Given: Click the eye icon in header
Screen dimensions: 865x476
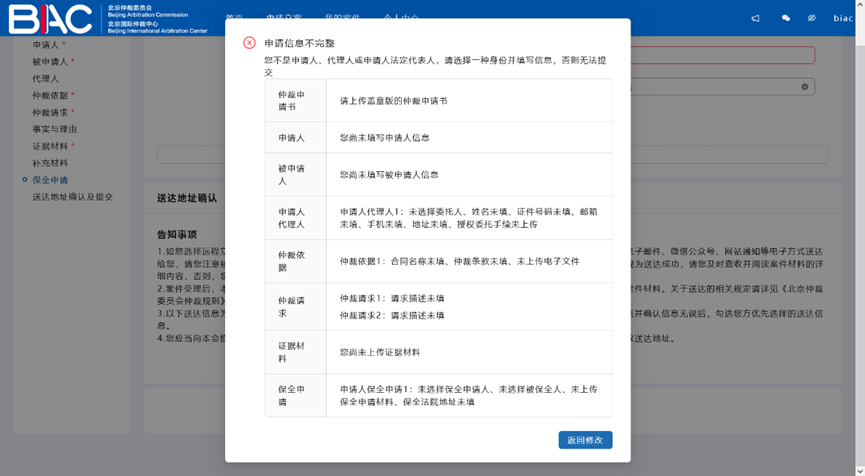Looking at the screenshot, I should [x=812, y=18].
